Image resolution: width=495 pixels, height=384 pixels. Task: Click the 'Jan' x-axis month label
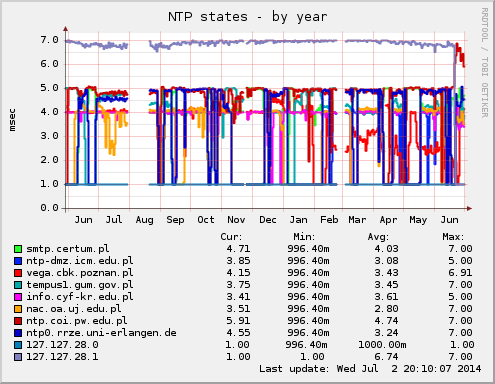tap(298, 220)
